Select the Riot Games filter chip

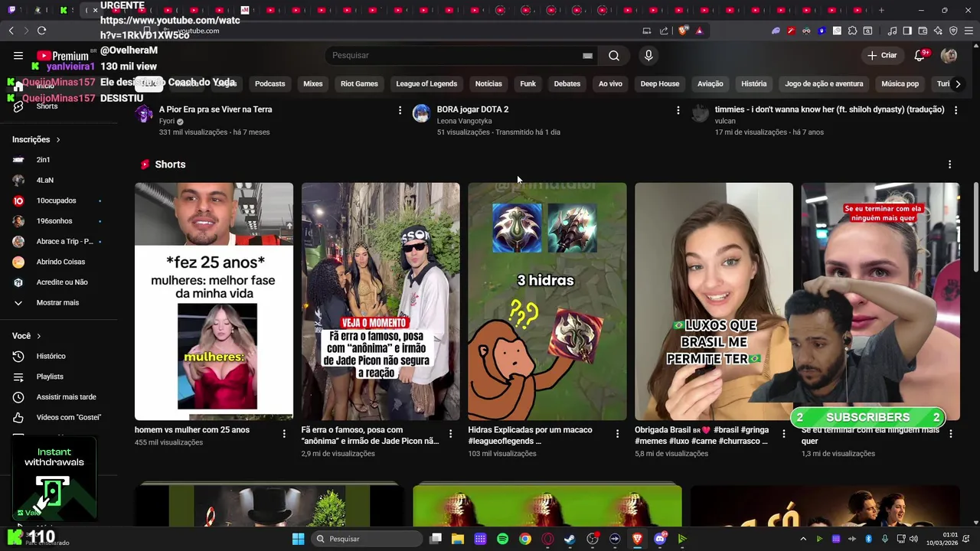359,83
